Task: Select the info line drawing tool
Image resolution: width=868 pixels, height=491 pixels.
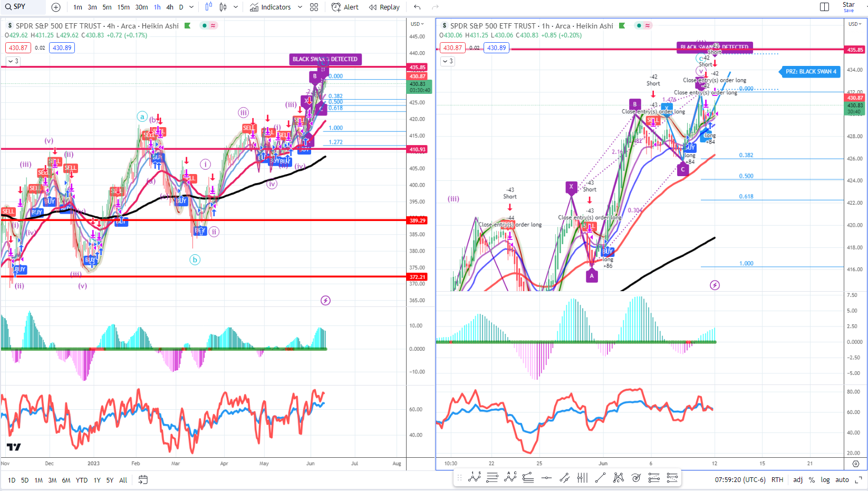Action: click(564, 478)
